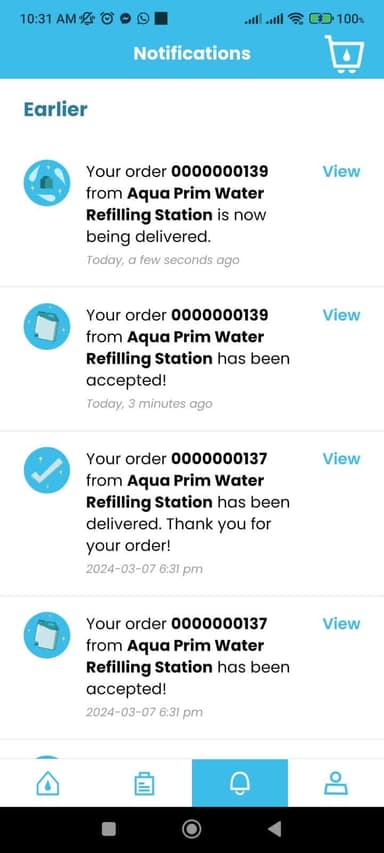Tap the 'Earlier' section heading
The width and height of the screenshot is (384, 853).
[55, 109]
